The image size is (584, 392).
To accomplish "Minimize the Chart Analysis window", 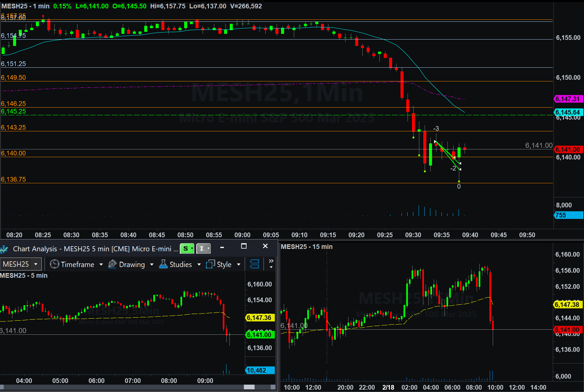I will click(x=222, y=247).
